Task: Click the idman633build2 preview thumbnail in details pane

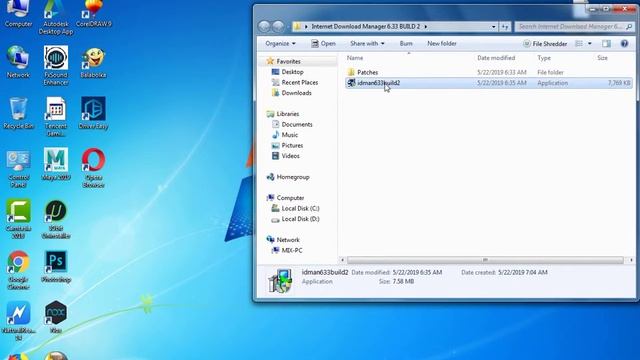Action: point(280,281)
